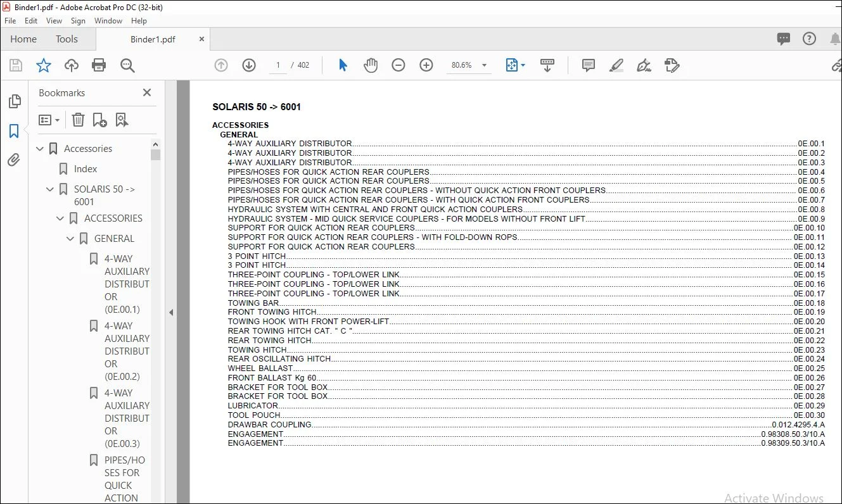Viewport: 842px width, 504px height.
Task: Add a new bookmark icon
Action: coord(99,120)
